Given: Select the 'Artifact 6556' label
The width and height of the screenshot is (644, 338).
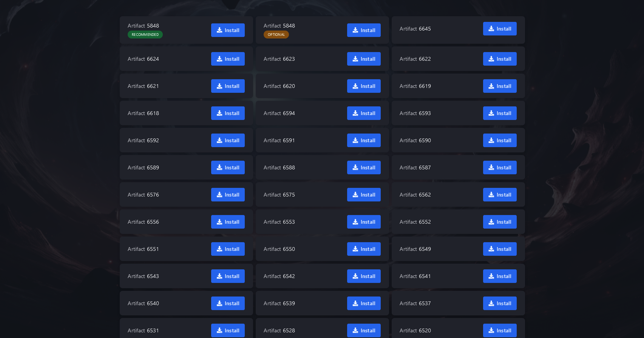Looking at the screenshot, I should click(x=143, y=222).
